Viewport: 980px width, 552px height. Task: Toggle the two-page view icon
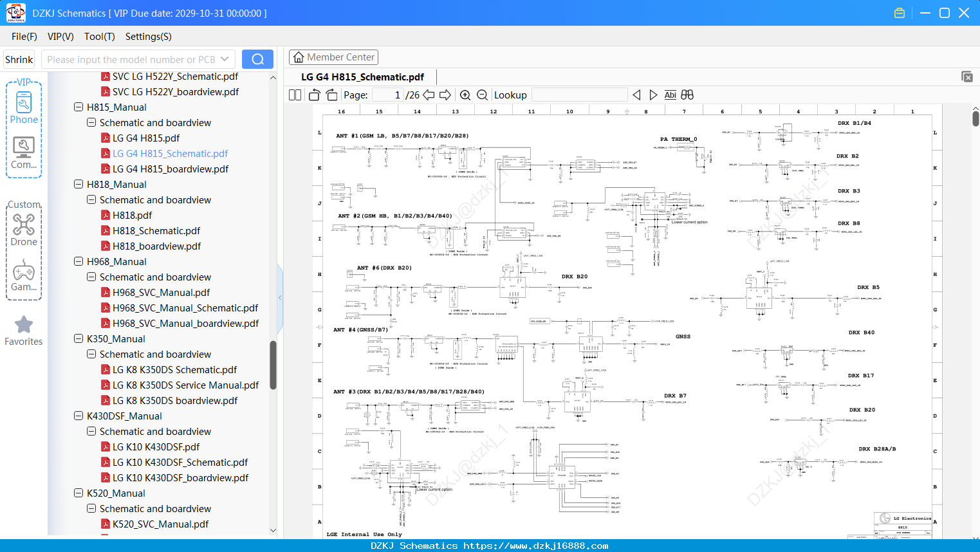(x=295, y=95)
